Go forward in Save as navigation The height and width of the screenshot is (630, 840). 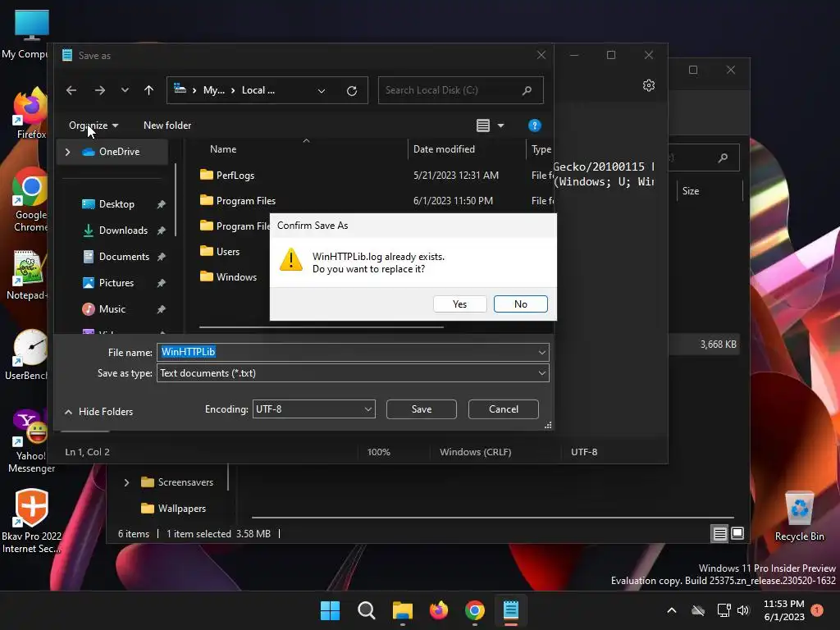[x=99, y=90]
